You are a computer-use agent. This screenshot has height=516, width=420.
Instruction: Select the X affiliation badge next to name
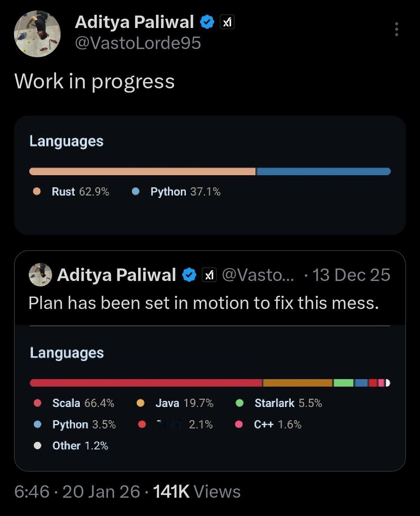(x=227, y=22)
